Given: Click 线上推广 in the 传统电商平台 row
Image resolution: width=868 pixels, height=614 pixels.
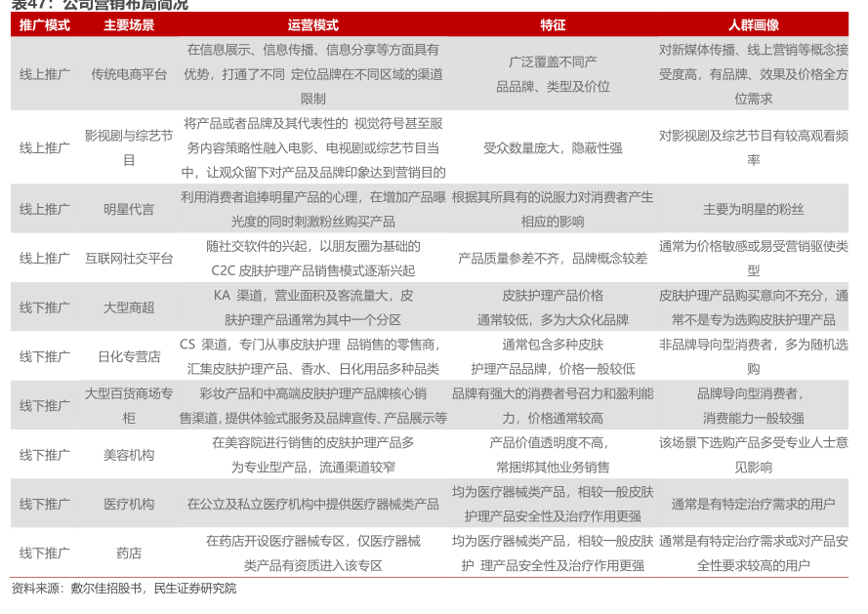Looking at the screenshot, I should click(45, 74).
